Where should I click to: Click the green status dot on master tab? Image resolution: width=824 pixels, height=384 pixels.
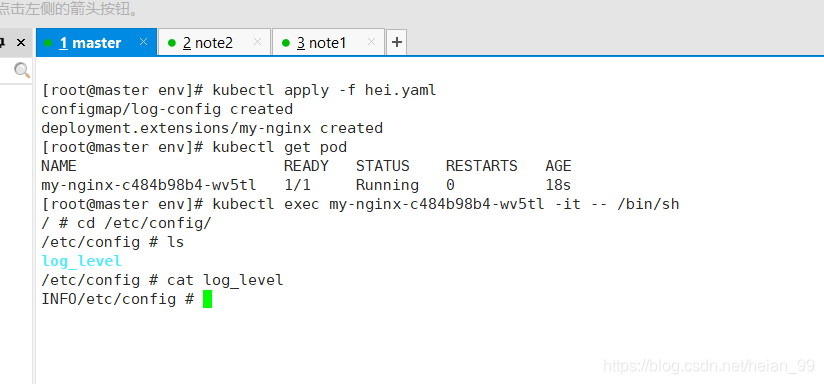tap(48, 43)
